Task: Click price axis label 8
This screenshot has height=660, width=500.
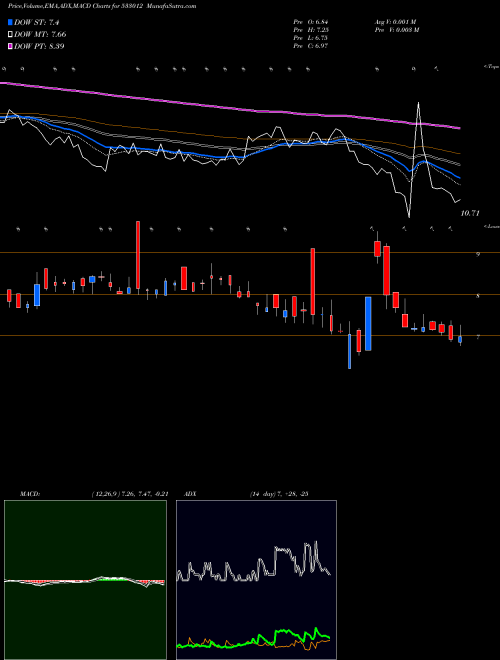Action: click(x=477, y=296)
